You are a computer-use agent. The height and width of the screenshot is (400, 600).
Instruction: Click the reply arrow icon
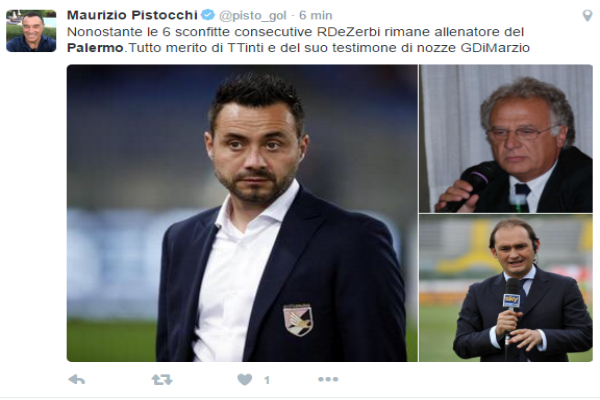click(x=76, y=379)
